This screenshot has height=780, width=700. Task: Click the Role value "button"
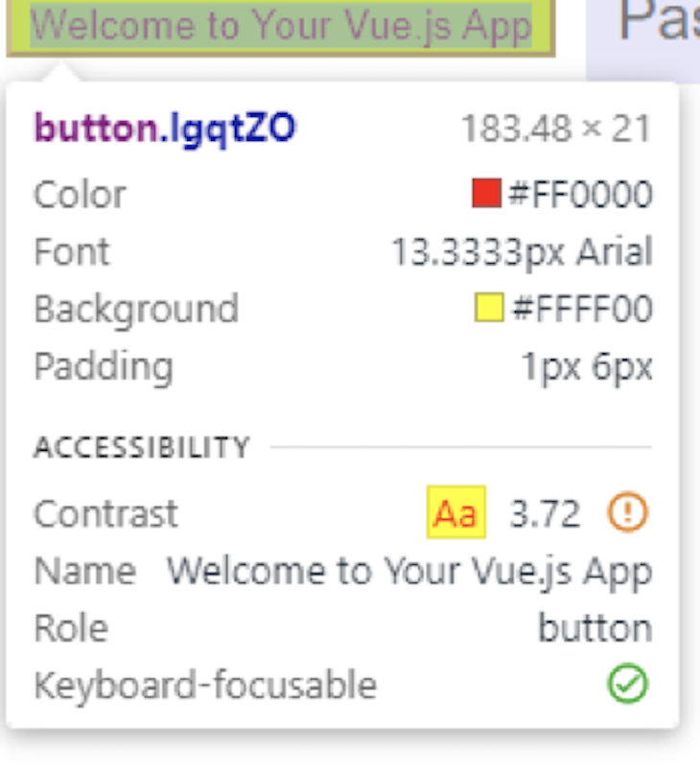595,629
